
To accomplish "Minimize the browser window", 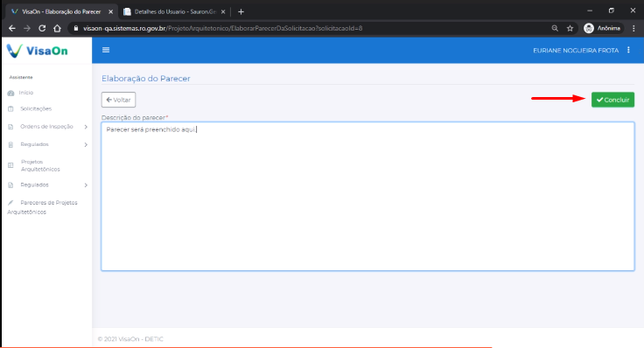I will 590,10.
